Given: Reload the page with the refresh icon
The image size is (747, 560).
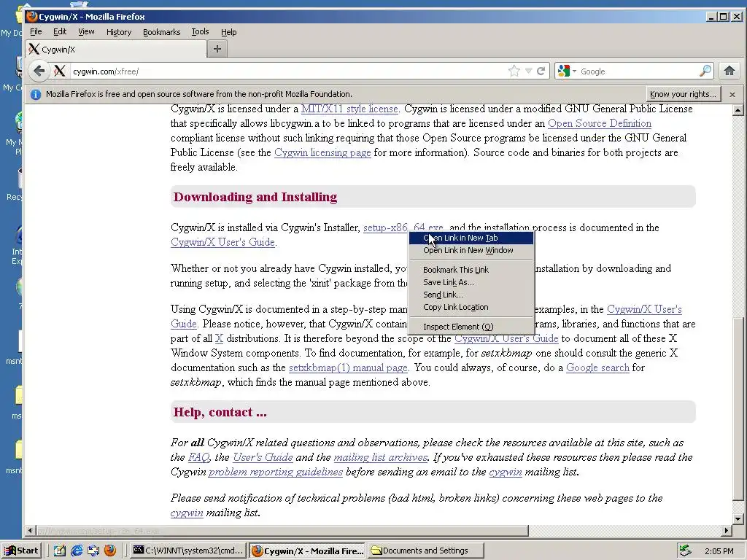Looking at the screenshot, I should click(541, 71).
